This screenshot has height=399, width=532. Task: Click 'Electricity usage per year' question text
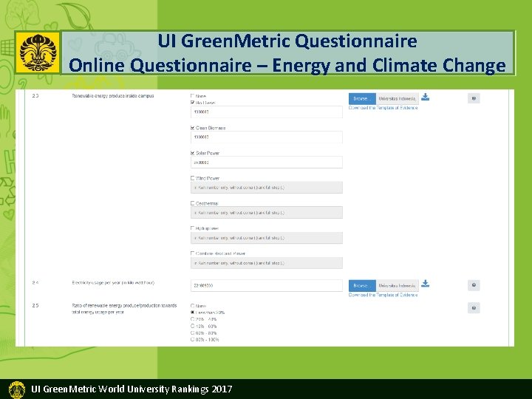113,282
